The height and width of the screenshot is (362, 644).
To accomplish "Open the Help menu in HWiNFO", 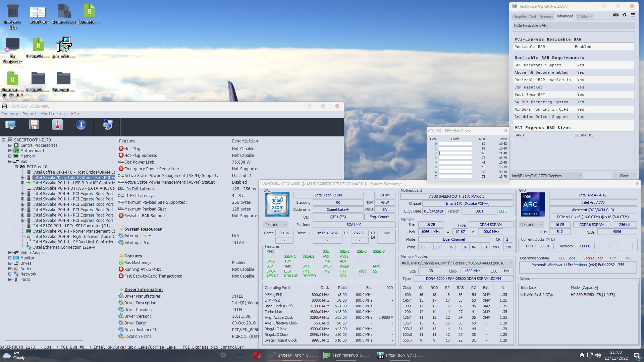I will click(x=74, y=114).
